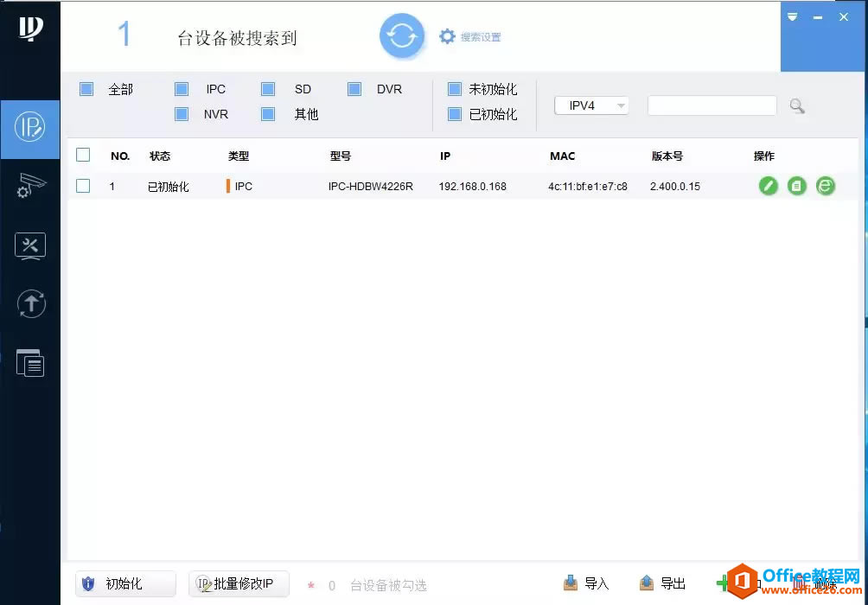Screen dimensions: 868x605
Task: Open the document list sidebar icon
Action: (30, 363)
